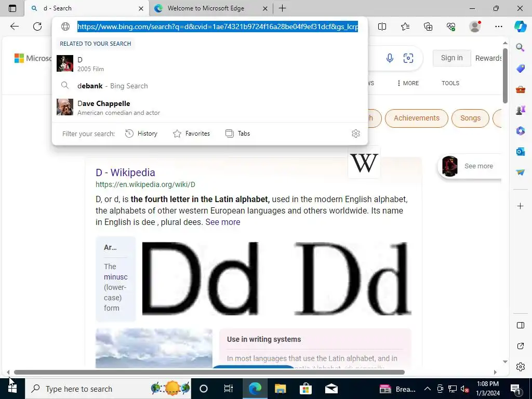This screenshot has height=399, width=532.
Task: Add a sidebar app with plus icon
Action: coord(520,206)
